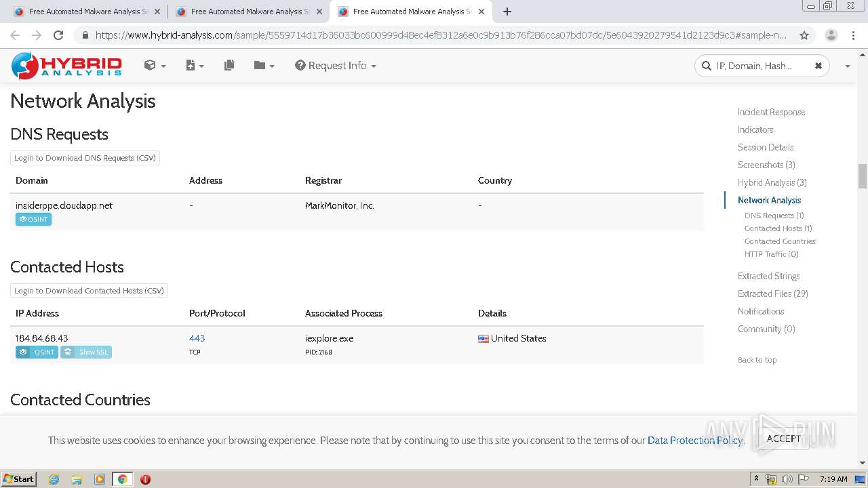Open port 443 link
This screenshot has width=868, height=488.
197,338
